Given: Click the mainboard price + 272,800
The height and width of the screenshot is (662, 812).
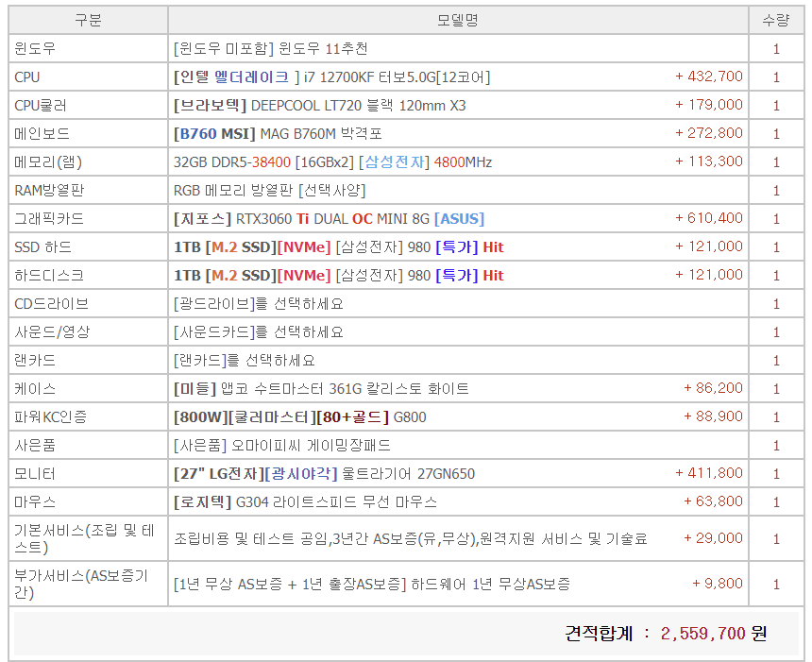Looking at the screenshot, I should [709, 132].
